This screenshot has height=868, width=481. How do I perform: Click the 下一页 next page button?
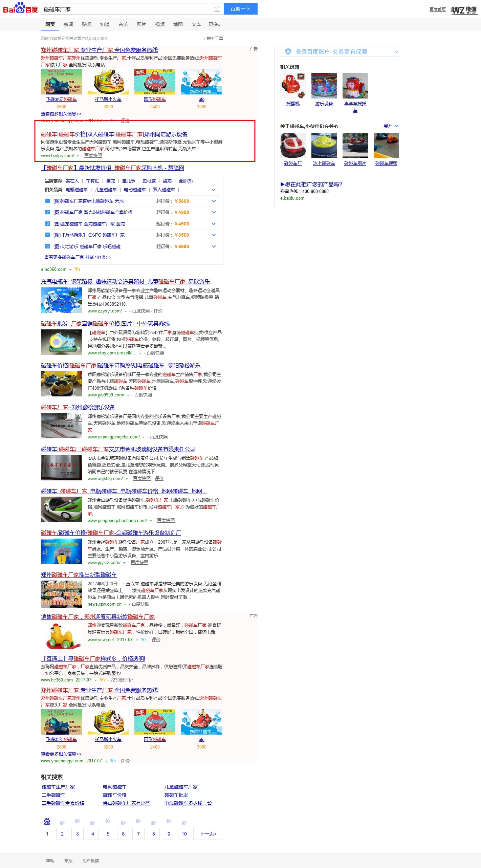coord(208,834)
